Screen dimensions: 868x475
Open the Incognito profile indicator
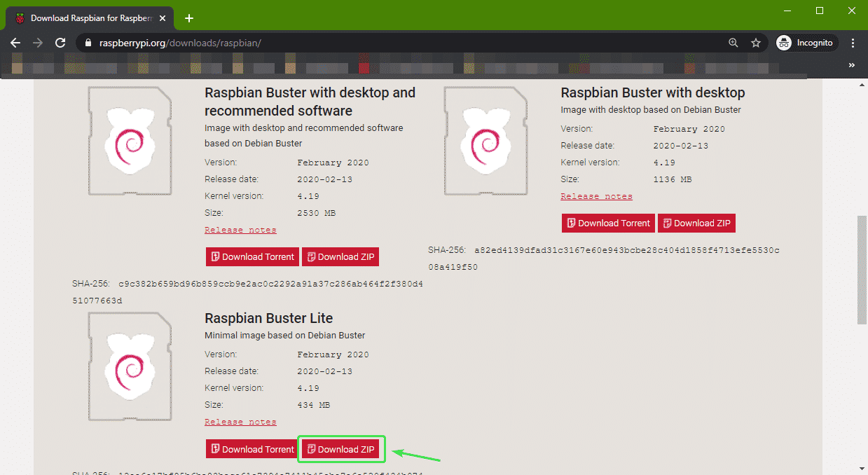pyautogui.click(x=806, y=43)
